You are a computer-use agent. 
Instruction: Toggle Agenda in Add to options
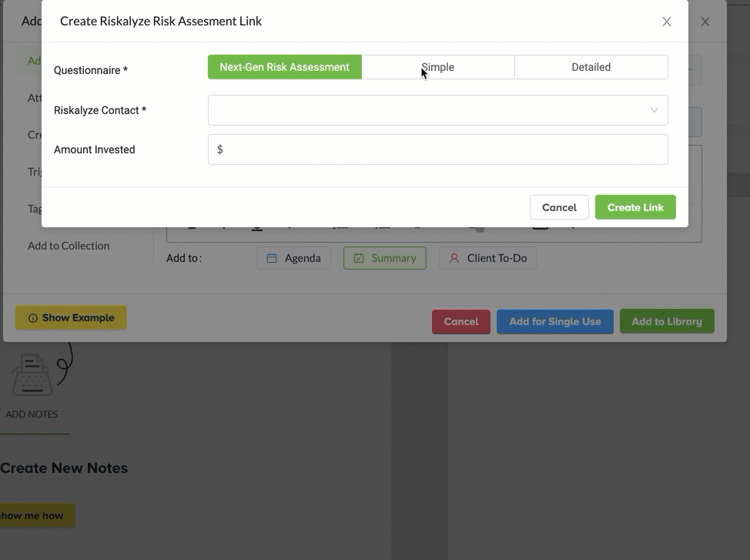pos(293,258)
